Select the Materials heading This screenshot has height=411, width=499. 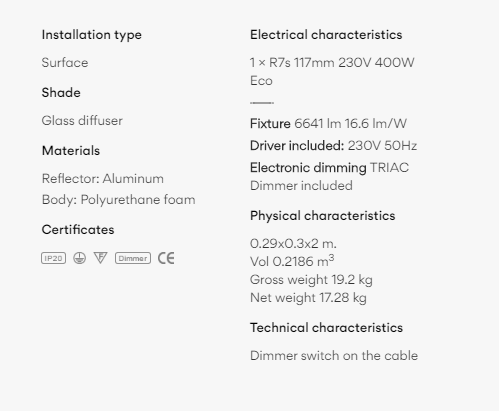(71, 151)
